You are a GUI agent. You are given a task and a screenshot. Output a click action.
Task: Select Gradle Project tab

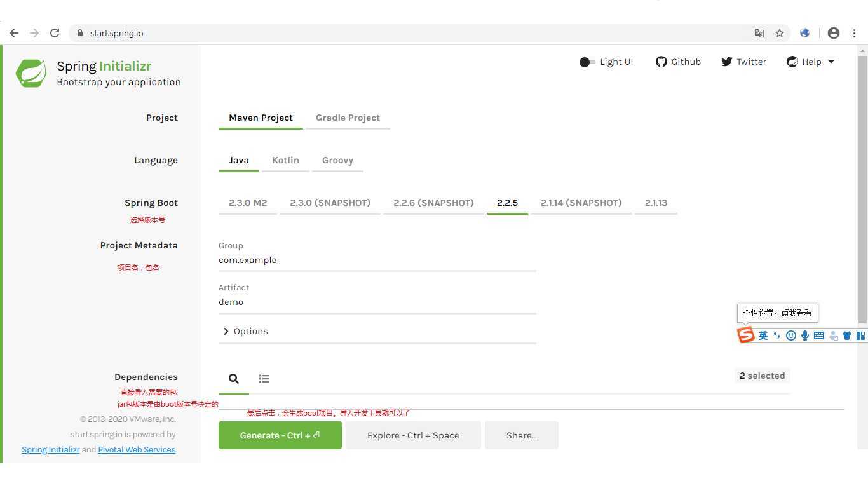[x=348, y=118]
